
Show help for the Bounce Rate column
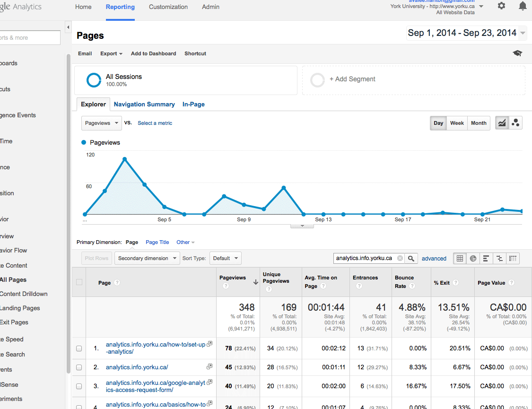click(412, 286)
